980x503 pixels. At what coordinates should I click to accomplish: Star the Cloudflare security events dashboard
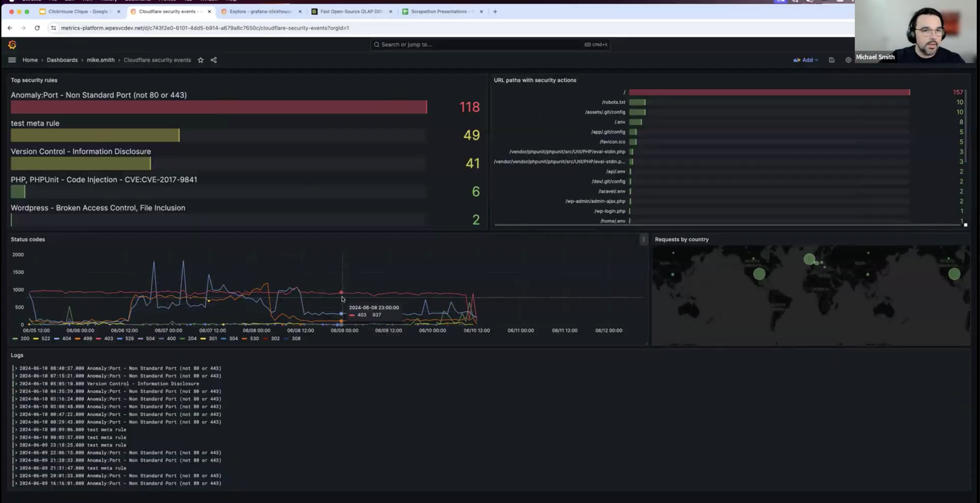pyautogui.click(x=201, y=60)
